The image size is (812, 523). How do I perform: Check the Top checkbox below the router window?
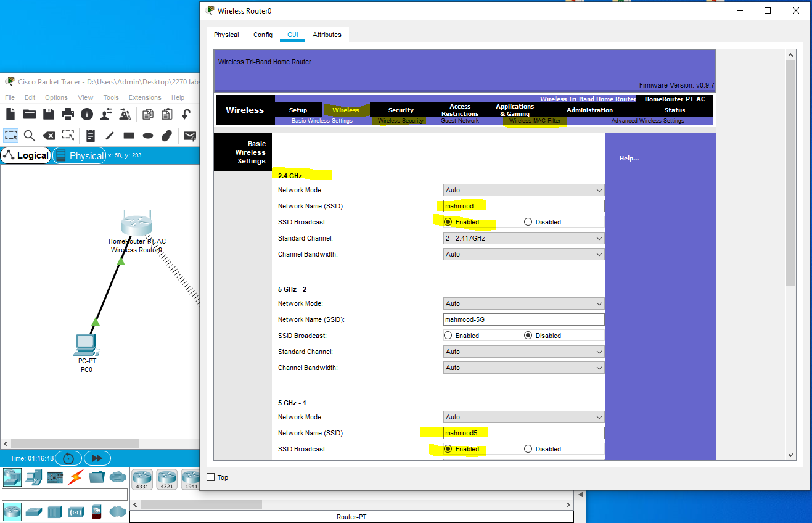[209, 477]
